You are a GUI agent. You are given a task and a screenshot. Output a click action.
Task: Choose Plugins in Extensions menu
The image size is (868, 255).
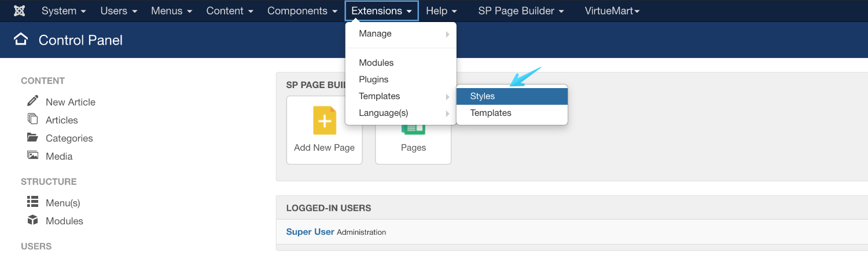point(374,79)
